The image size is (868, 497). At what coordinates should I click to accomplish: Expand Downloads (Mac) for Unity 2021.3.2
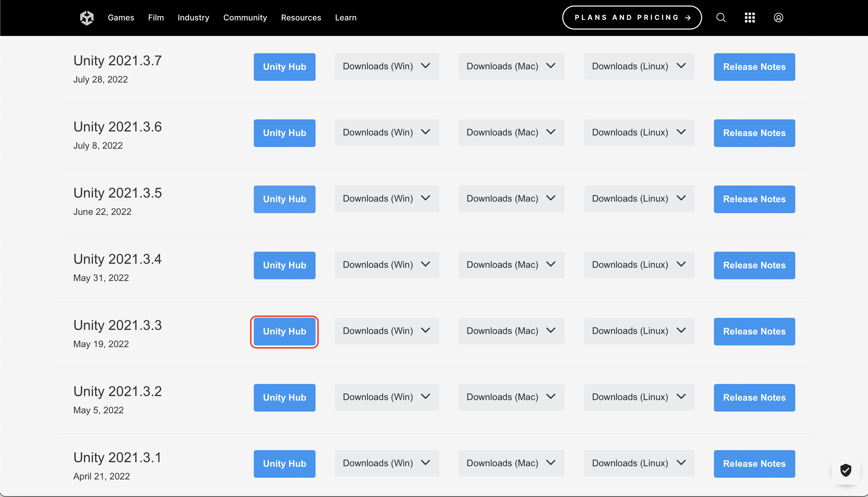(x=511, y=397)
